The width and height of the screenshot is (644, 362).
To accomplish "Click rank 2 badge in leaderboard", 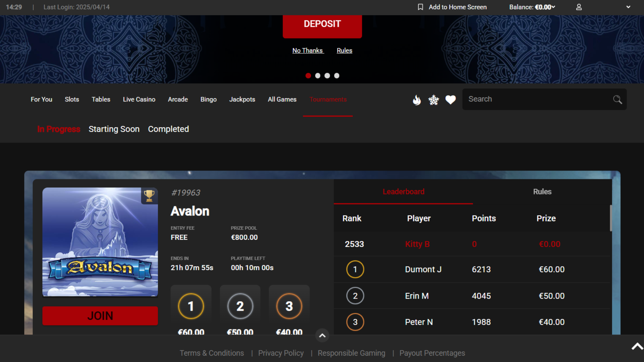I will (355, 296).
